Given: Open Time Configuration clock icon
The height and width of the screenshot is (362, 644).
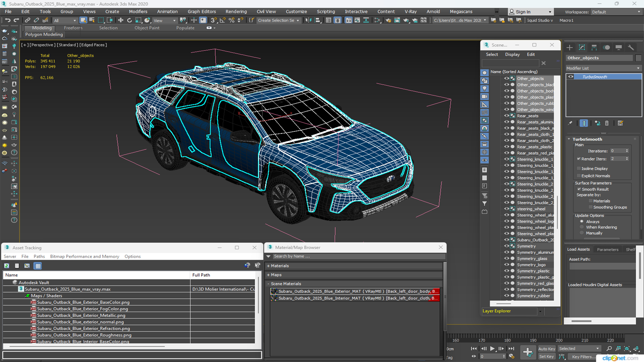Looking at the screenshot, I should (x=512, y=356).
